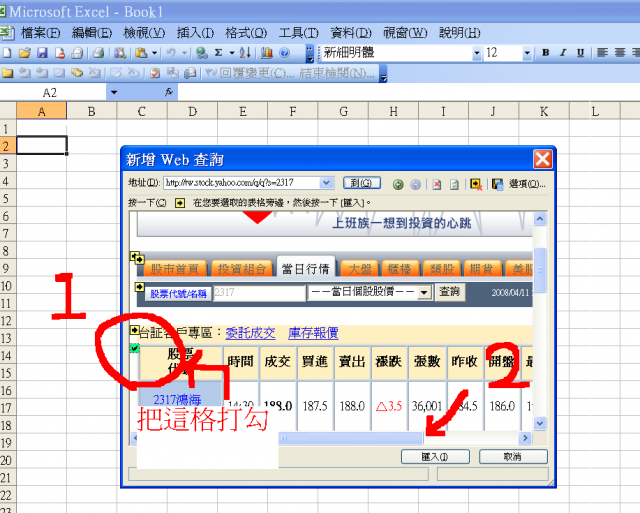Center cell text
This screenshot has height=513, width=640.
coord(620,53)
